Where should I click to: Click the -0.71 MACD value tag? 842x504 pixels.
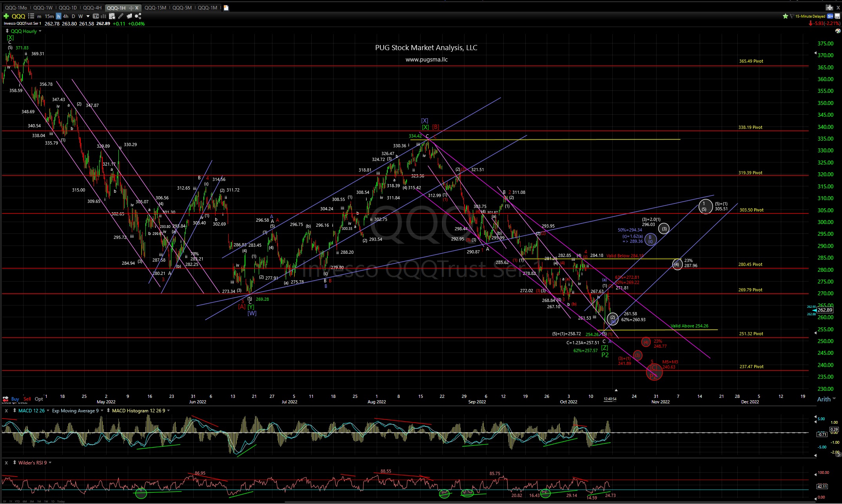click(x=822, y=434)
